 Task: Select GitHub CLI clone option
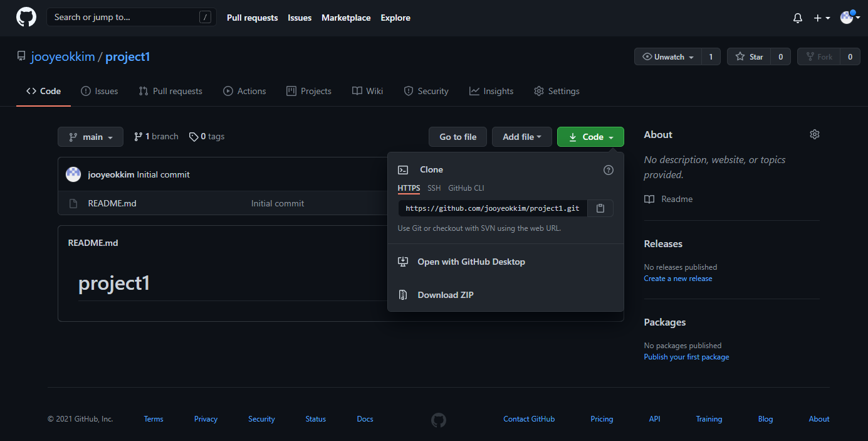(x=466, y=188)
